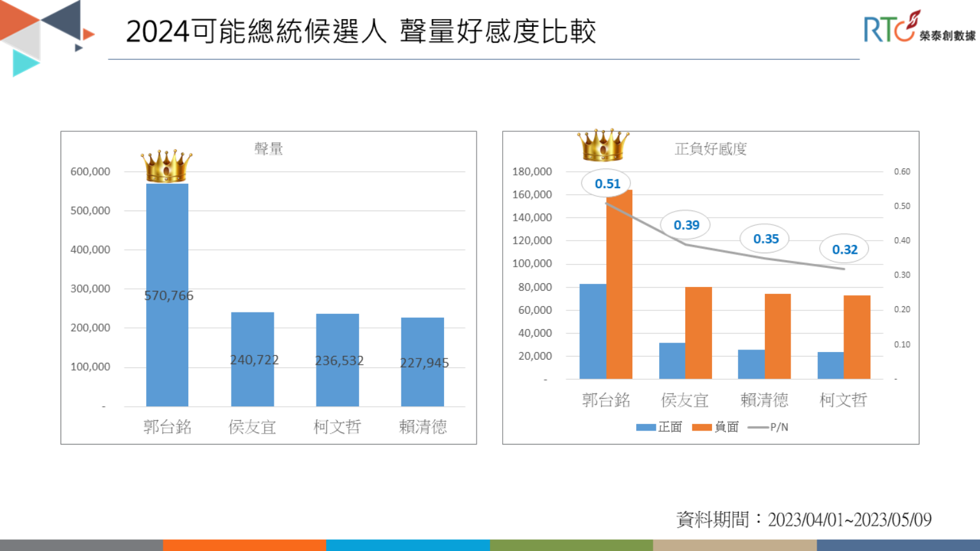
Task: Select the 侯友宜 bar labeled 240,722
Action: 253,359
